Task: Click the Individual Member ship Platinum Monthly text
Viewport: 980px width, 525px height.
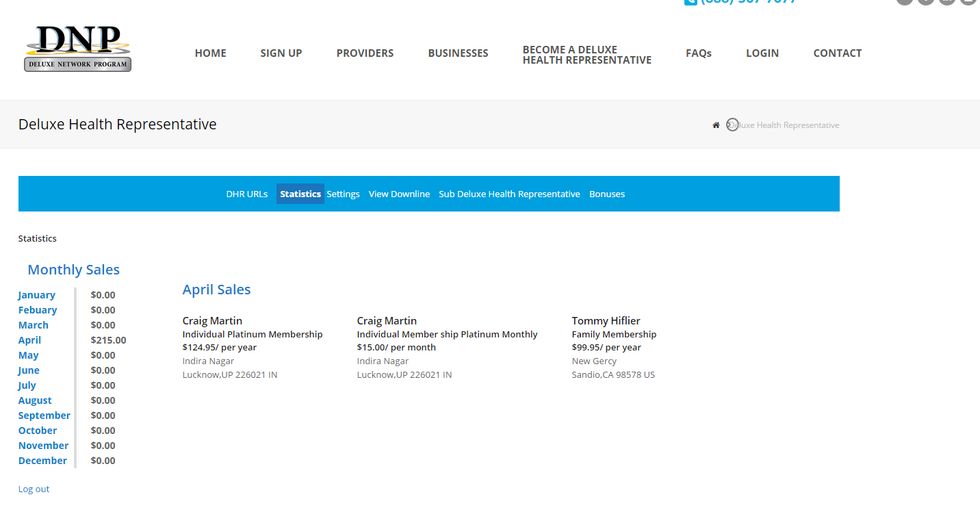Action: click(448, 335)
